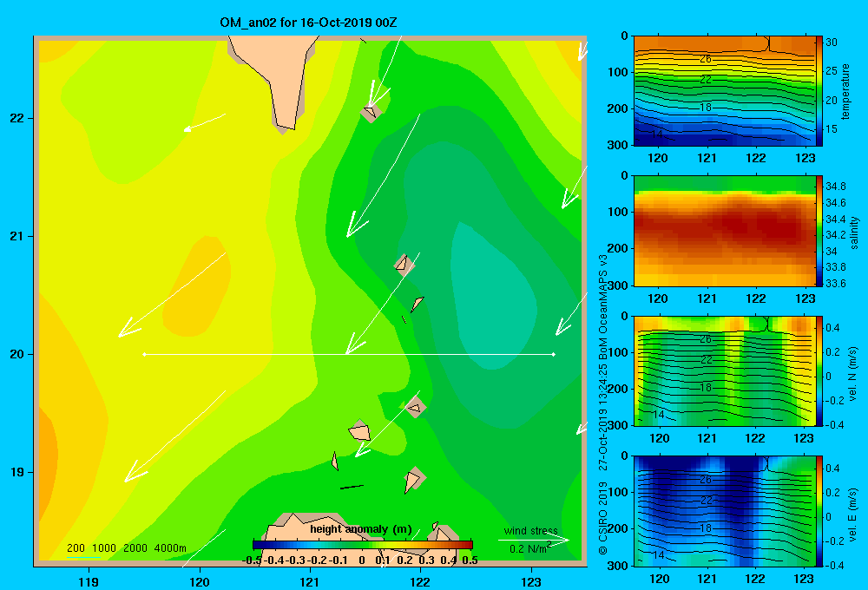Viewport: 868px width, 590px height.
Task: Click longitude label 119 below main map
Action: pyautogui.click(x=89, y=581)
